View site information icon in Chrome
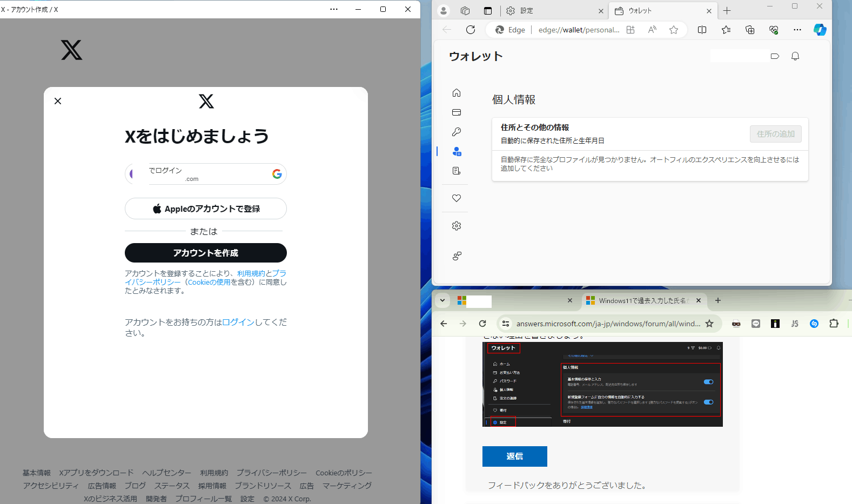 [506, 324]
